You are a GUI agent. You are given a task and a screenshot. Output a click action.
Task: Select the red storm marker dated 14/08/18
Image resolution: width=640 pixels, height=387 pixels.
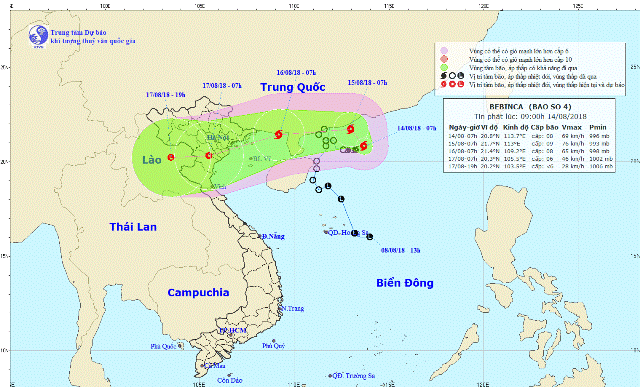[x=363, y=145]
